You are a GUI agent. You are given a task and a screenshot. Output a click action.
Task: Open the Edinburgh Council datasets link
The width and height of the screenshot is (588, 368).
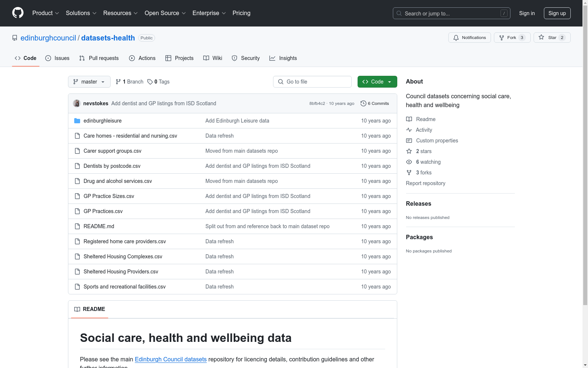(171, 359)
